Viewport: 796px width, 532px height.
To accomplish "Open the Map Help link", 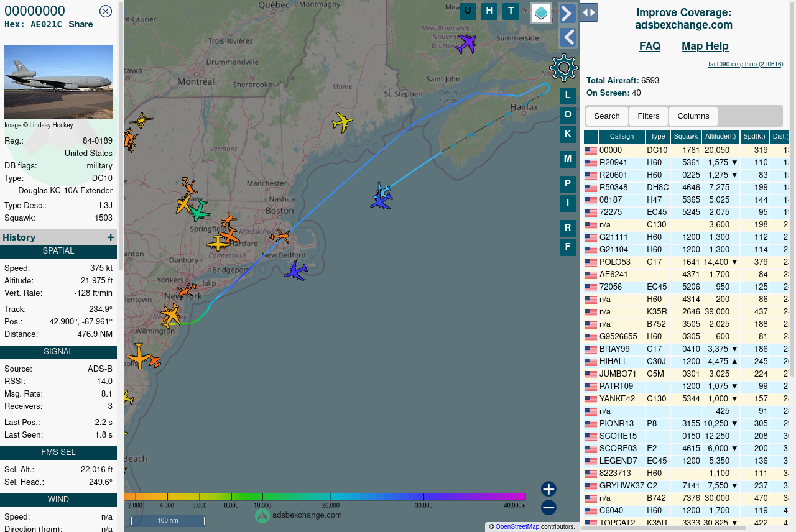I will (x=705, y=46).
